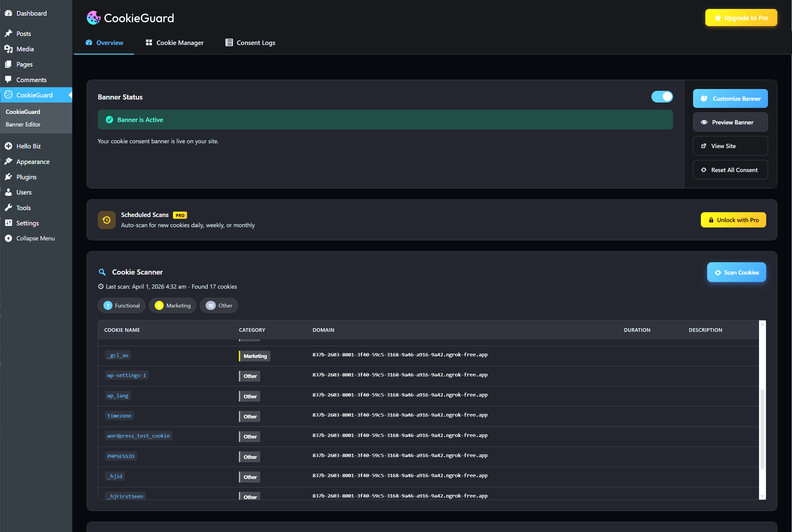Click the Scan Cookies button
The width and height of the screenshot is (792, 532).
pos(736,272)
